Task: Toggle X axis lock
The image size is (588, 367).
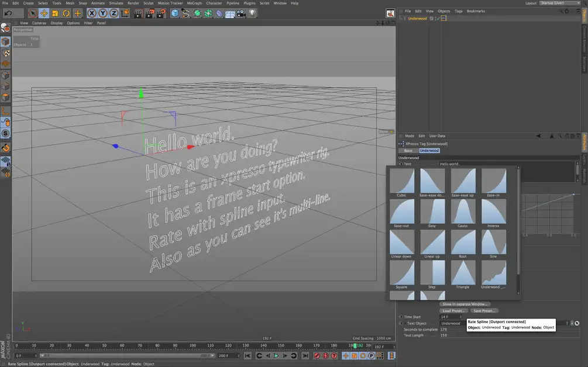Action: [91, 13]
